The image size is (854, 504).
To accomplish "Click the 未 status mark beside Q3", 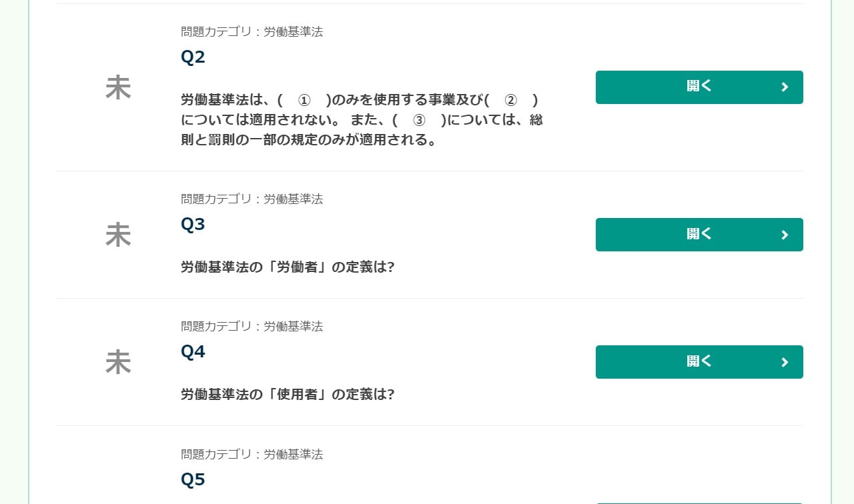I will click(118, 235).
